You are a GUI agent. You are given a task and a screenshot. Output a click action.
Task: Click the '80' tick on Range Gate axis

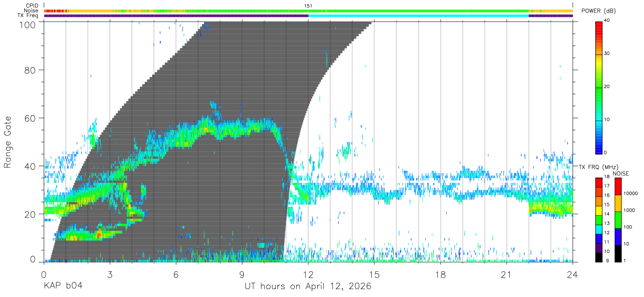(30, 70)
